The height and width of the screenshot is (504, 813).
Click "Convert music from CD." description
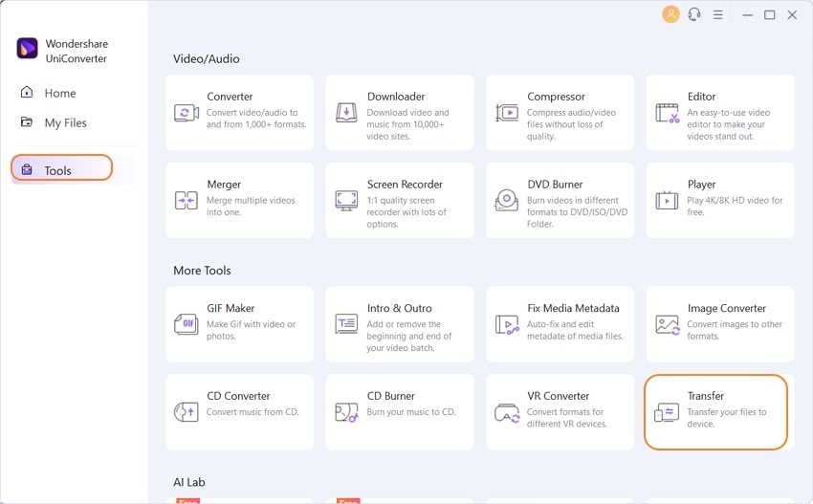click(253, 411)
